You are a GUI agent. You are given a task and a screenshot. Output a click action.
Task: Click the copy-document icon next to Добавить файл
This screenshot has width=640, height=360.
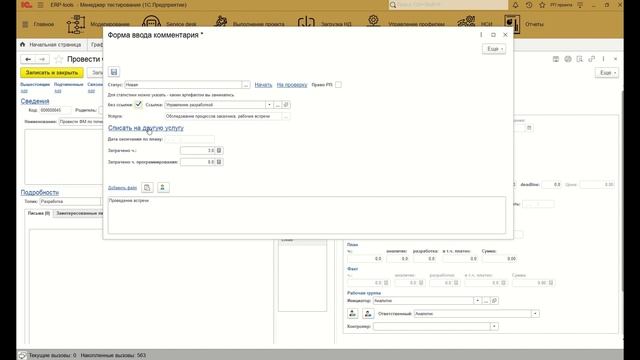(147, 187)
